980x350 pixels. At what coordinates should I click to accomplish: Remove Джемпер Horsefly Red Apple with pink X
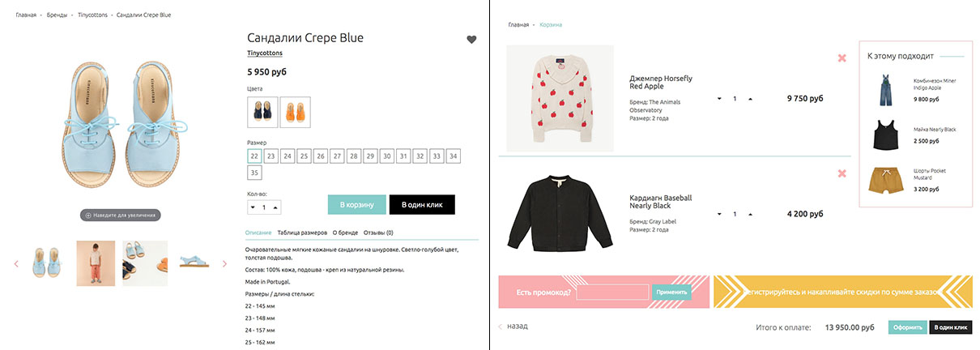842,58
